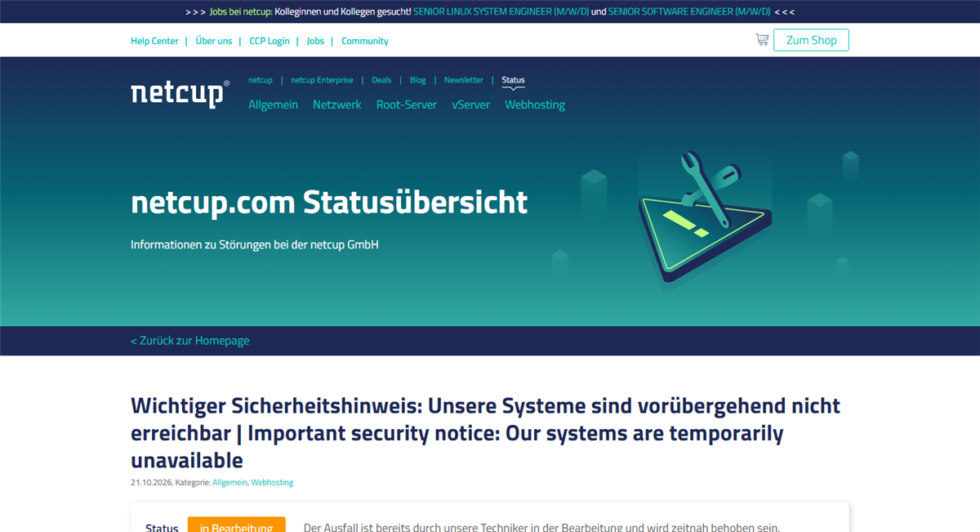Open the Über uns link
Viewport: 980px width, 532px height.
coord(214,41)
